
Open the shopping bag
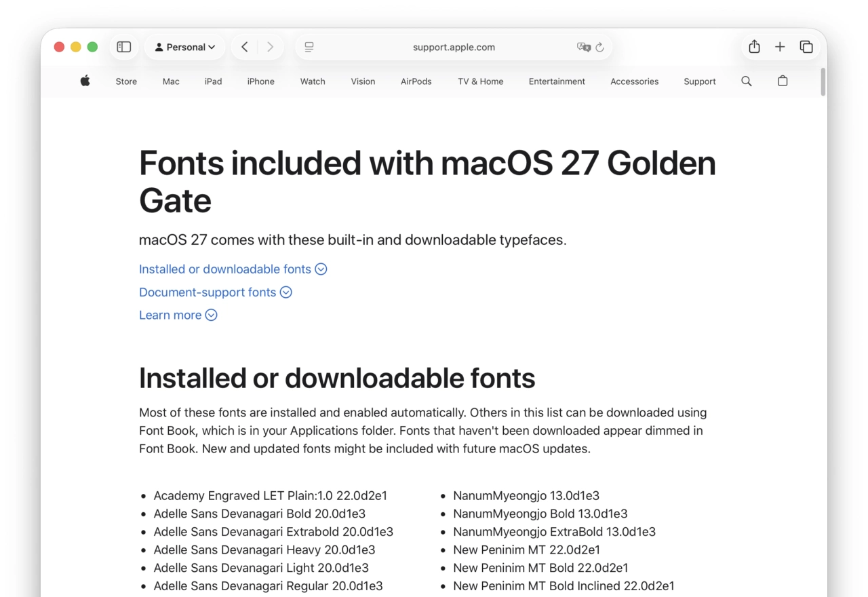point(783,81)
